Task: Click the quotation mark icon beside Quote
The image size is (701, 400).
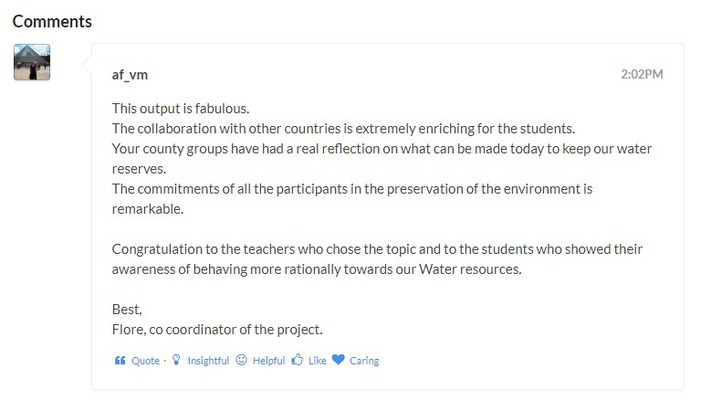Action: (120, 360)
